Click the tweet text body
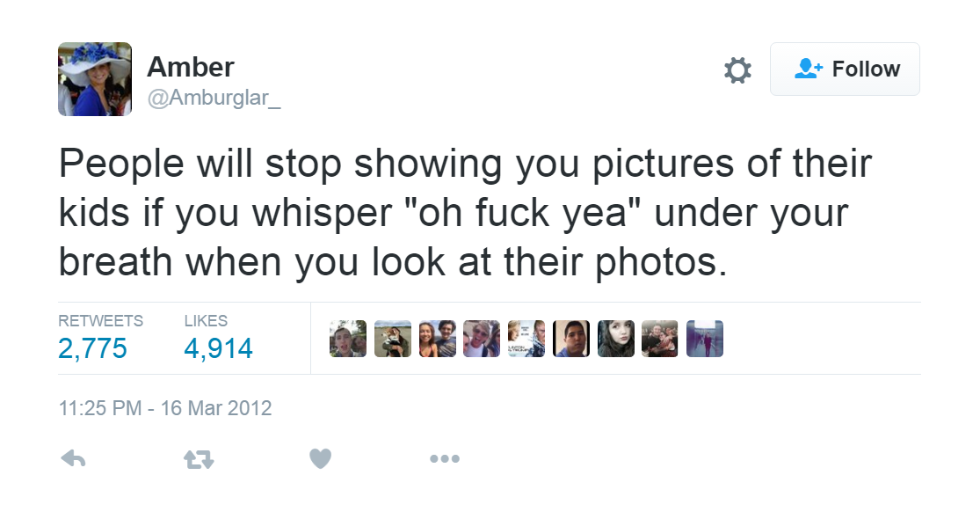 click(x=464, y=214)
